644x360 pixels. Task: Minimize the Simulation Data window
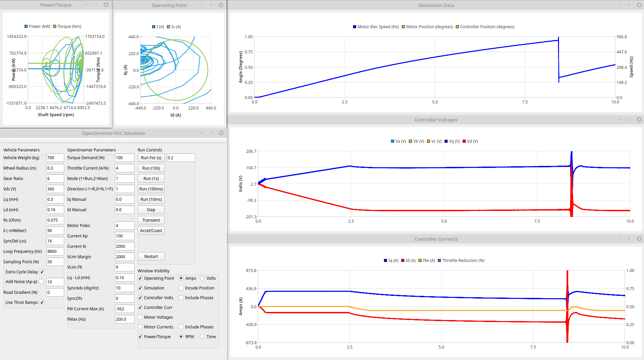tap(619, 5)
